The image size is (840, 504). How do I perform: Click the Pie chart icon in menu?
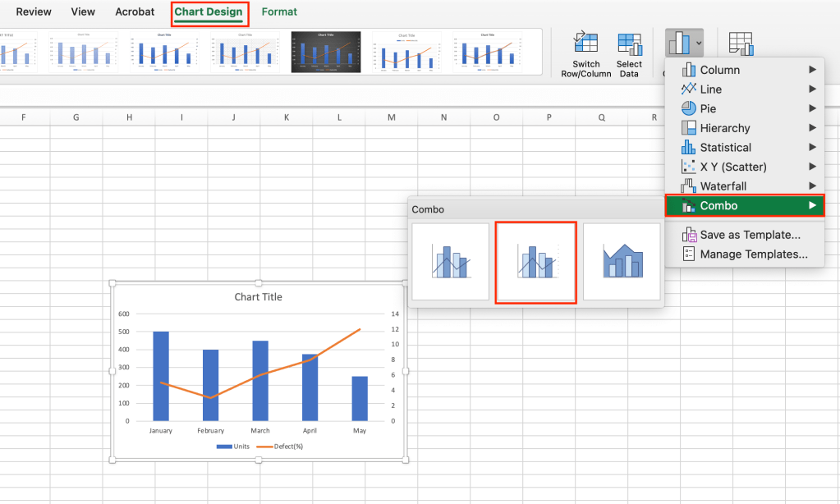(688, 108)
